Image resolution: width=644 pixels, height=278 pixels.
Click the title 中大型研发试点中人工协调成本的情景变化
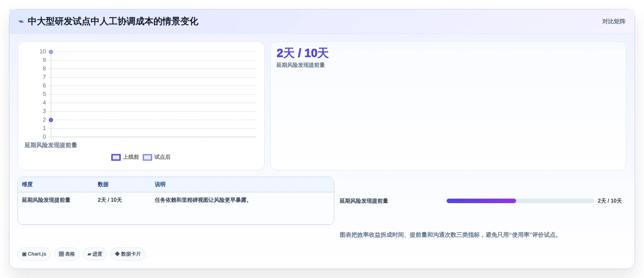point(113,22)
